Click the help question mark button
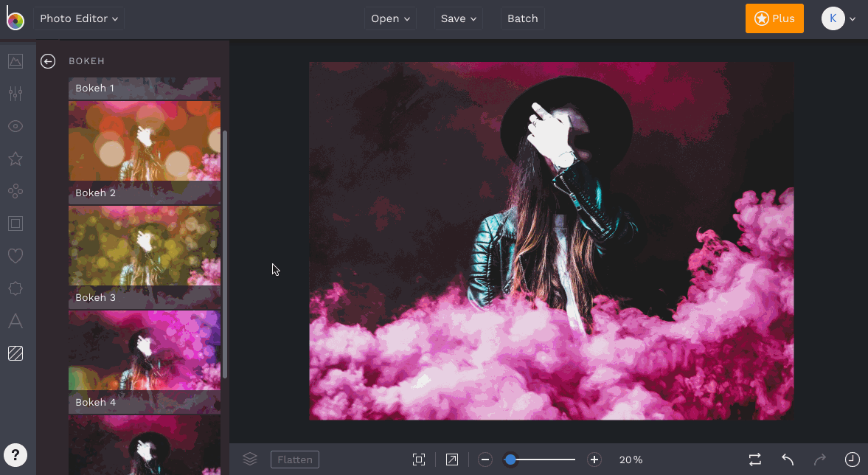This screenshot has width=868, height=475. coord(15,455)
